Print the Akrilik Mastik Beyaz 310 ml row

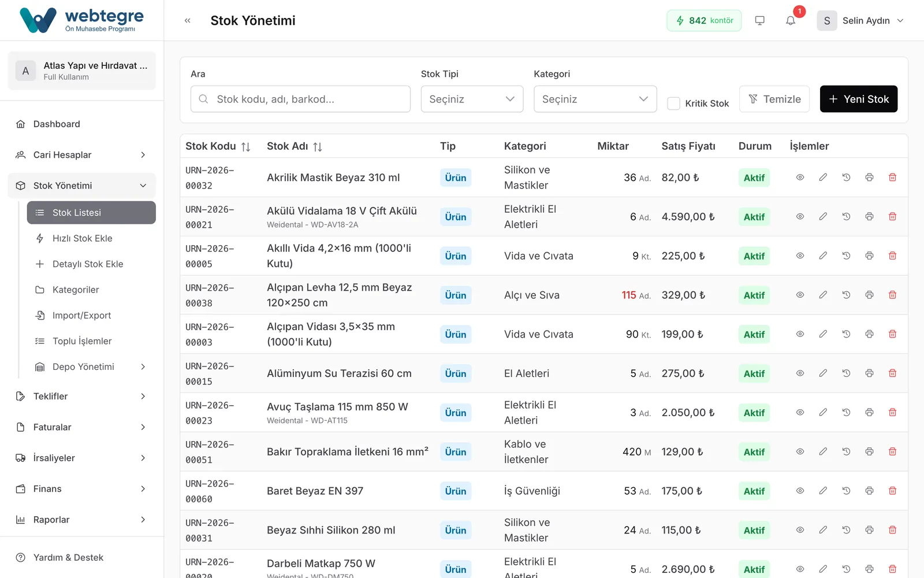869,177
